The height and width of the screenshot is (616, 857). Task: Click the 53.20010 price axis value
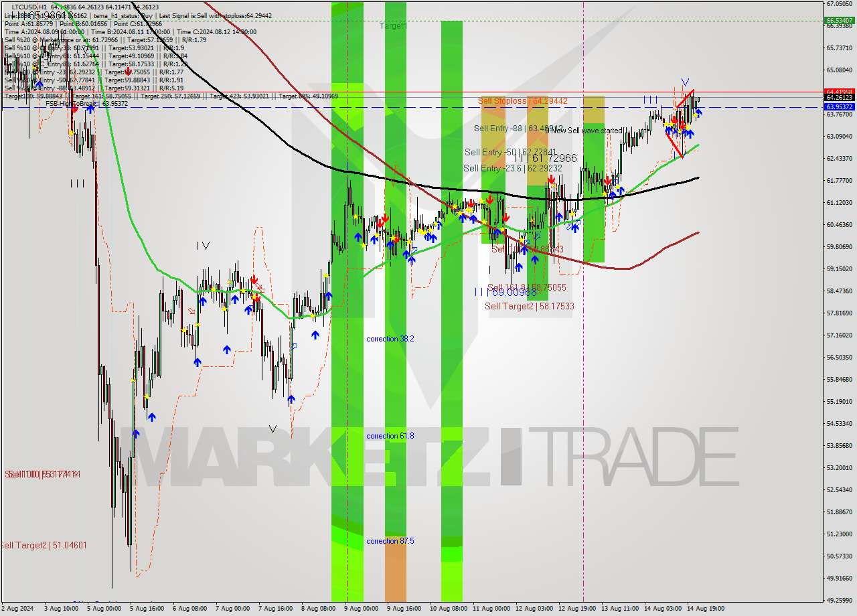point(839,467)
